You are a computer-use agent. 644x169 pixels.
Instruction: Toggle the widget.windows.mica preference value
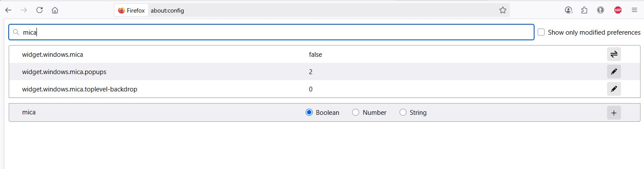[x=614, y=54]
